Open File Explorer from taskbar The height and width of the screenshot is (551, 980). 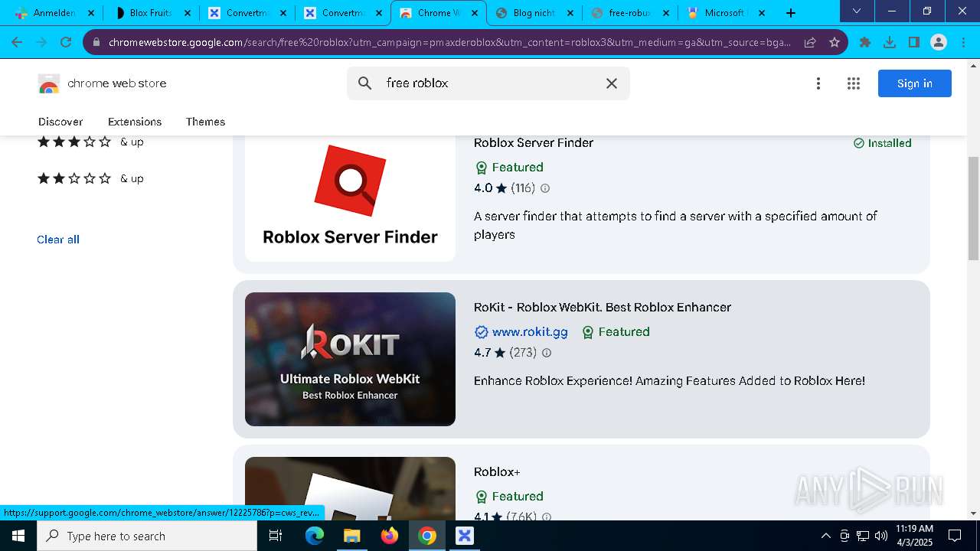pyautogui.click(x=351, y=536)
